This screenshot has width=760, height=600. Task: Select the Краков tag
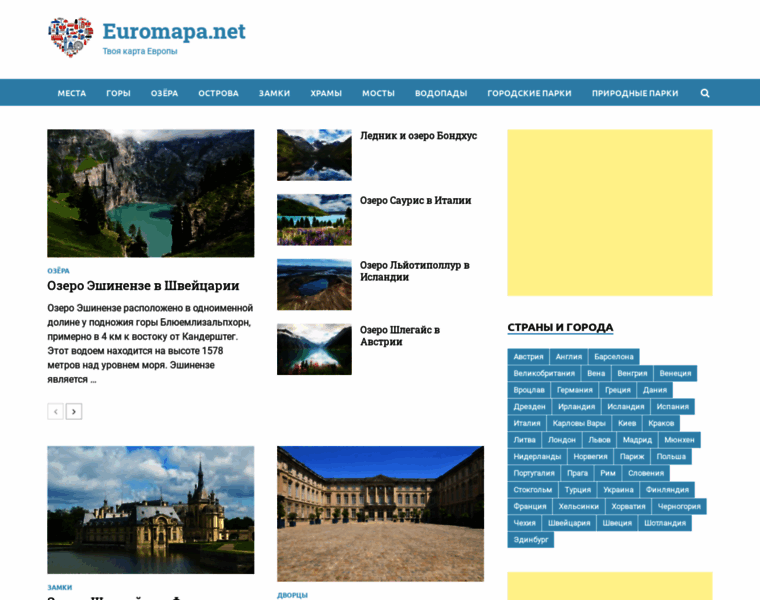(661, 424)
